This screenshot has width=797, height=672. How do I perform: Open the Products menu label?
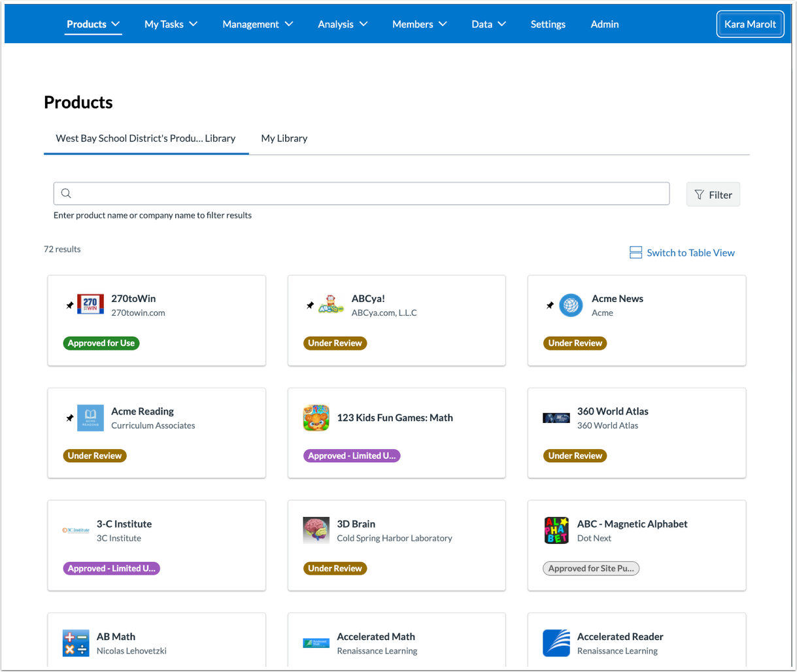(86, 24)
